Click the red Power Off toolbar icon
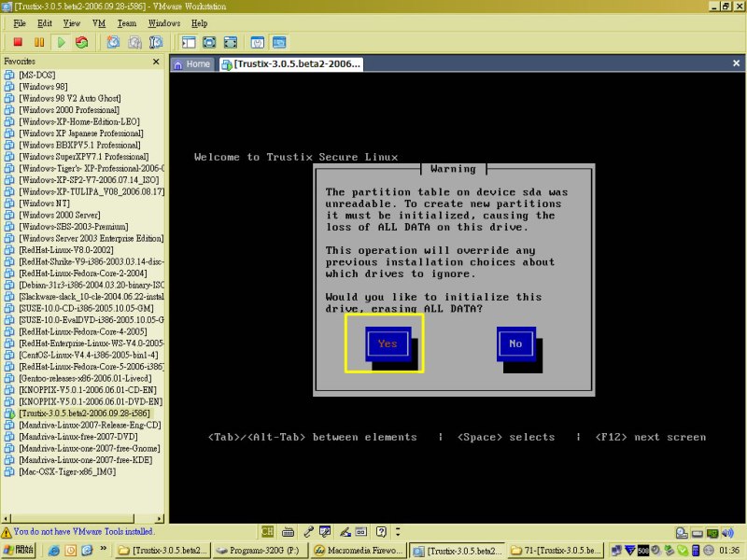The height and width of the screenshot is (560, 747). click(18, 42)
